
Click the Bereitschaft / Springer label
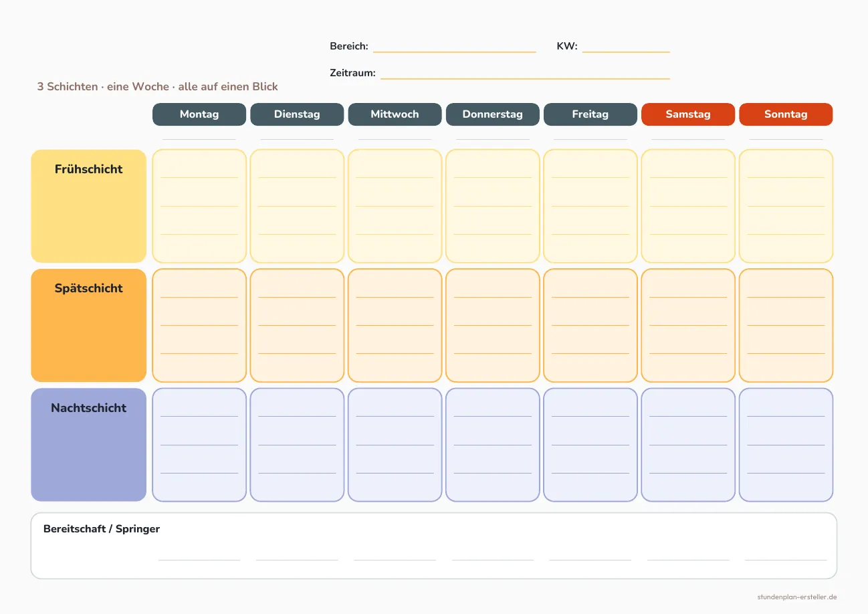[x=102, y=529]
